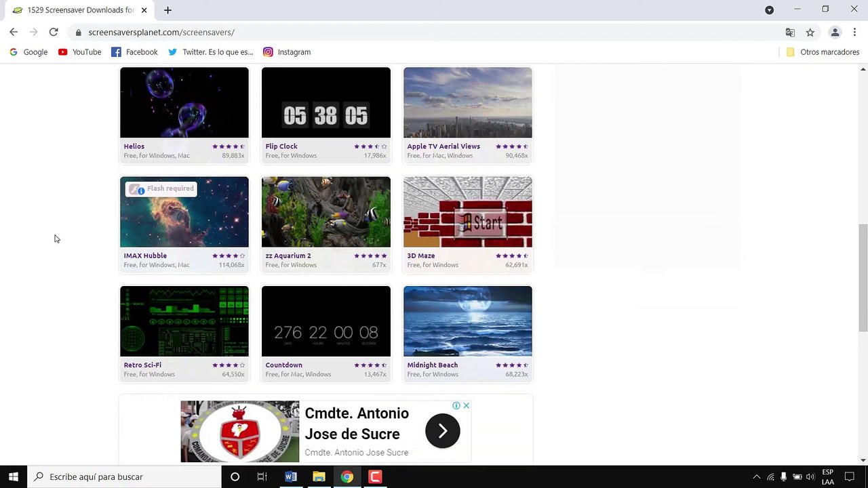
Task: Click the Countdown title link
Action: 284,365
